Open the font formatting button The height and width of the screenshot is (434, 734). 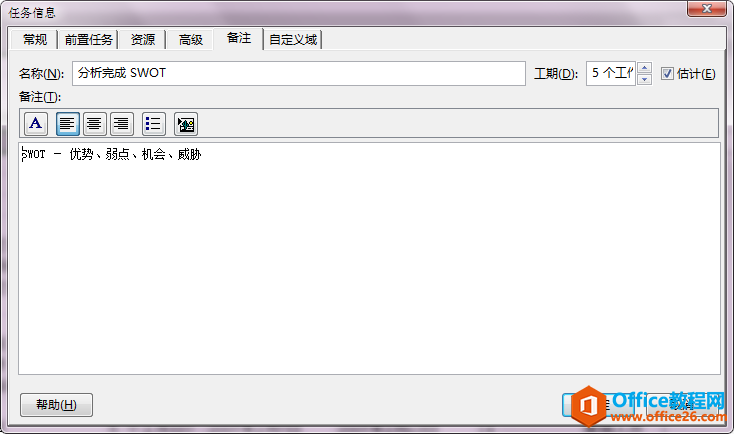(x=36, y=124)
